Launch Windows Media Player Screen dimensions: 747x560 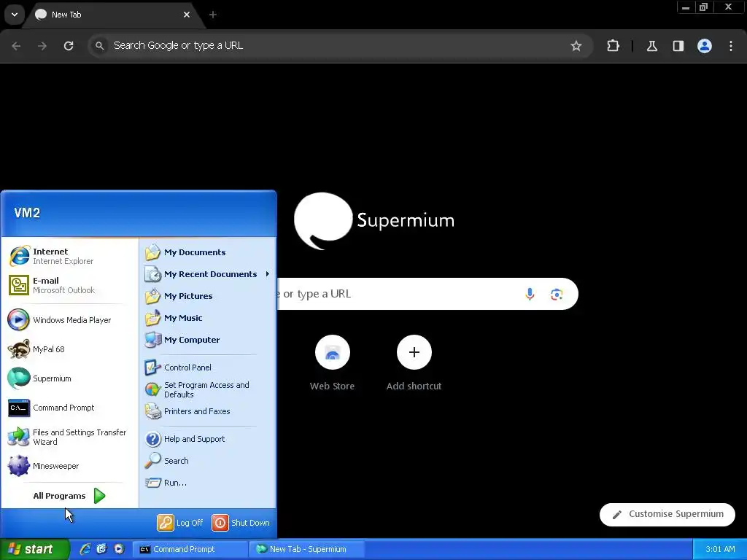click(69, 320)
